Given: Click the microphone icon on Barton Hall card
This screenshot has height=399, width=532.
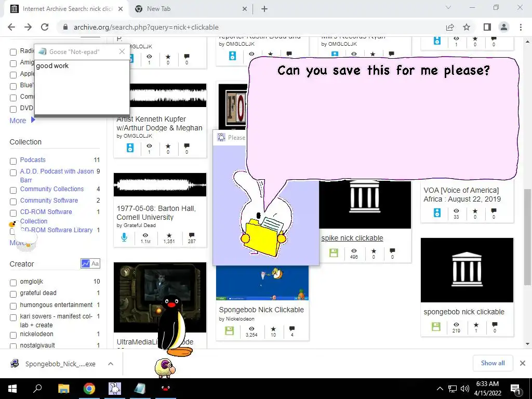Looking at the screenshot, I should click(x=124, y=237).
